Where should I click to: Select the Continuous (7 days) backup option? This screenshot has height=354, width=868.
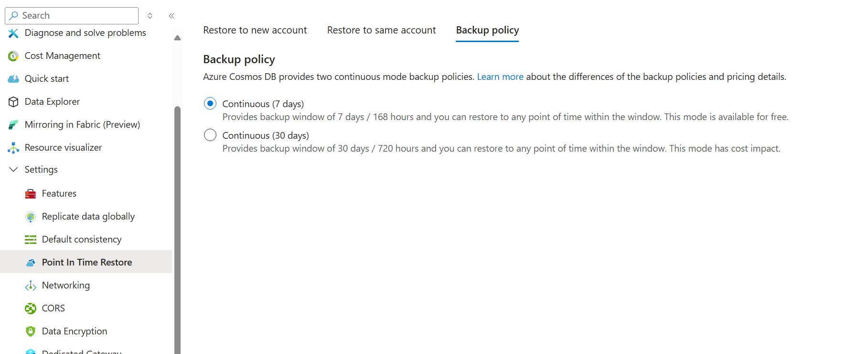[x=210, y=103]
